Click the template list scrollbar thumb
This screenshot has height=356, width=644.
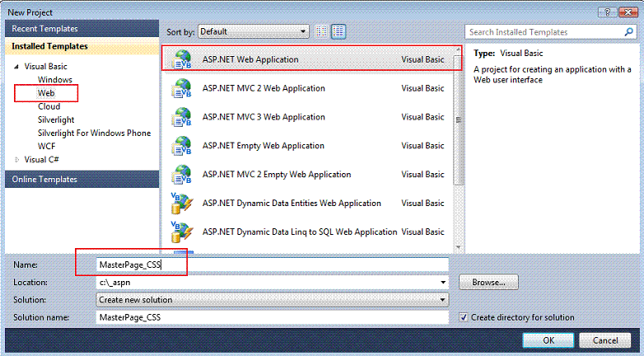[x=458, y=119]
